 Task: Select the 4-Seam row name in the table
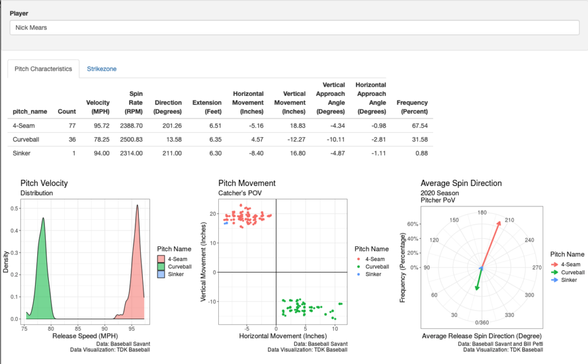coord(24,126)
